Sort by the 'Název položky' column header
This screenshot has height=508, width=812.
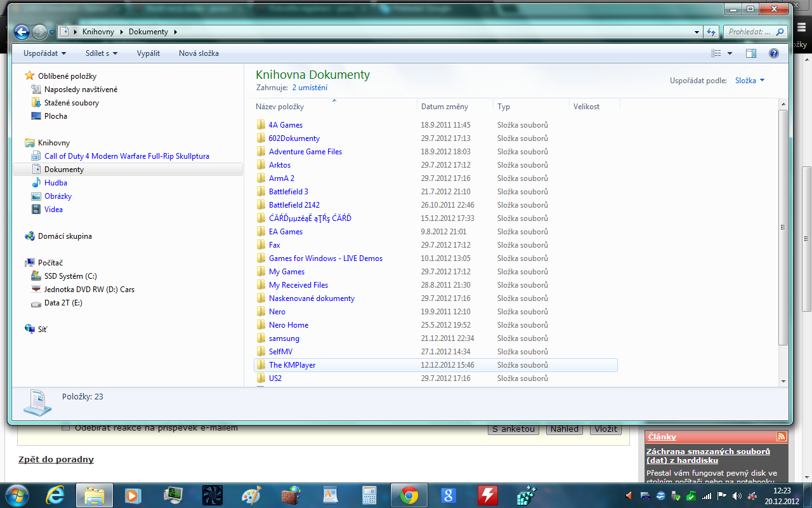click(334, 107)
